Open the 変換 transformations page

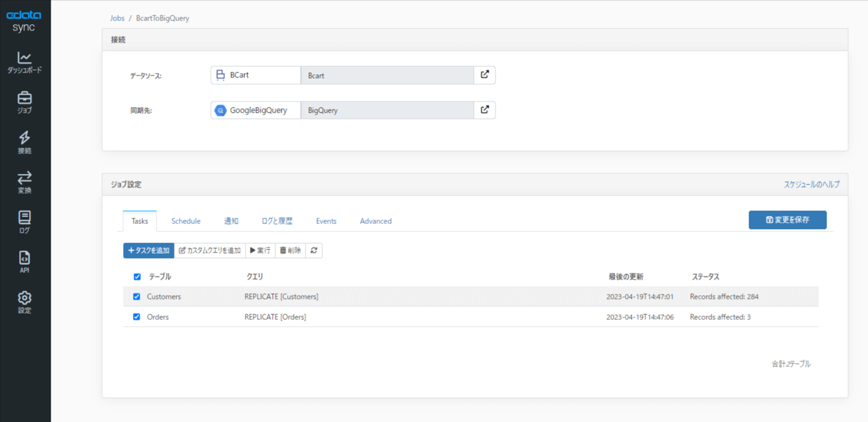tap(24, 183)
